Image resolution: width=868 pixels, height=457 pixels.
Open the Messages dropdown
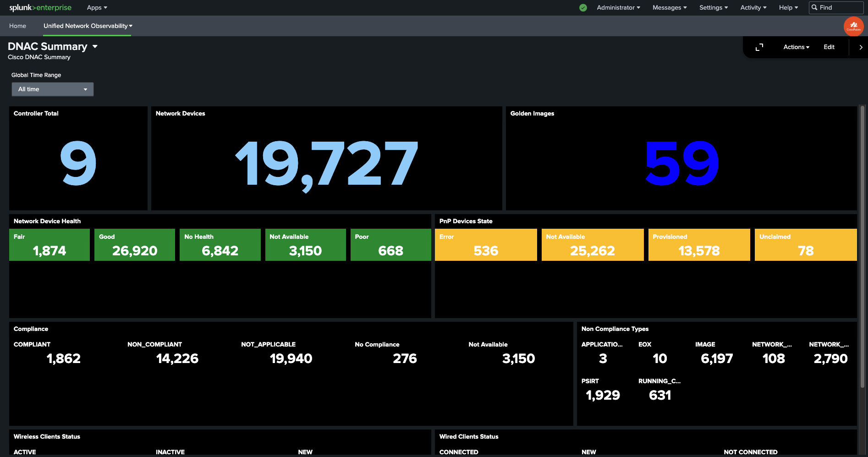(x=670, y=8)
